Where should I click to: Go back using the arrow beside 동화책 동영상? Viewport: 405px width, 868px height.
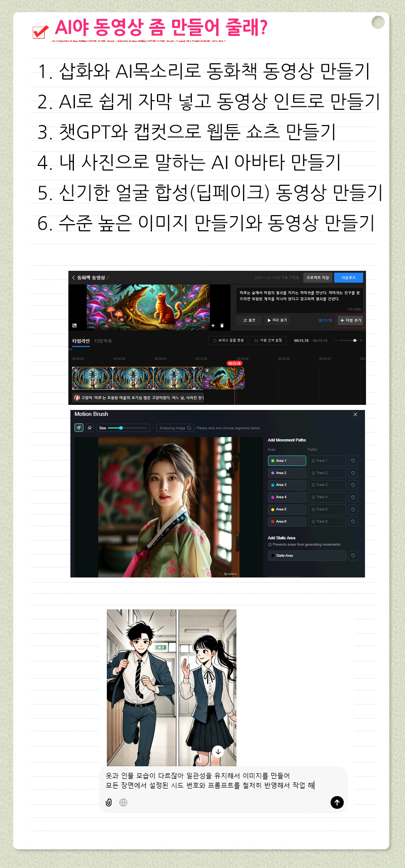73,277
